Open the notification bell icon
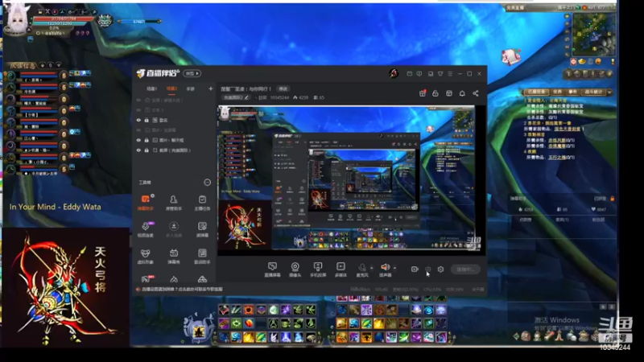 (462, 93)
